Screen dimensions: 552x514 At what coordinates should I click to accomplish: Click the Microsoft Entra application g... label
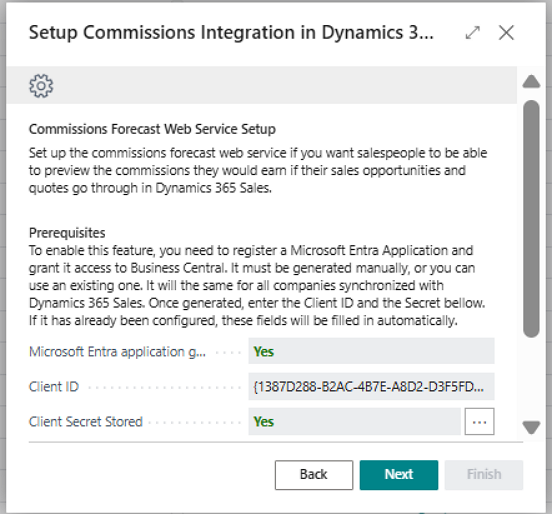point(117,352)
